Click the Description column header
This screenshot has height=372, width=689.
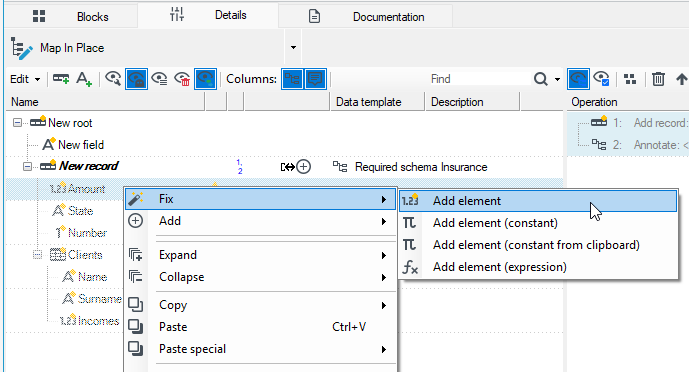[472, 102]
